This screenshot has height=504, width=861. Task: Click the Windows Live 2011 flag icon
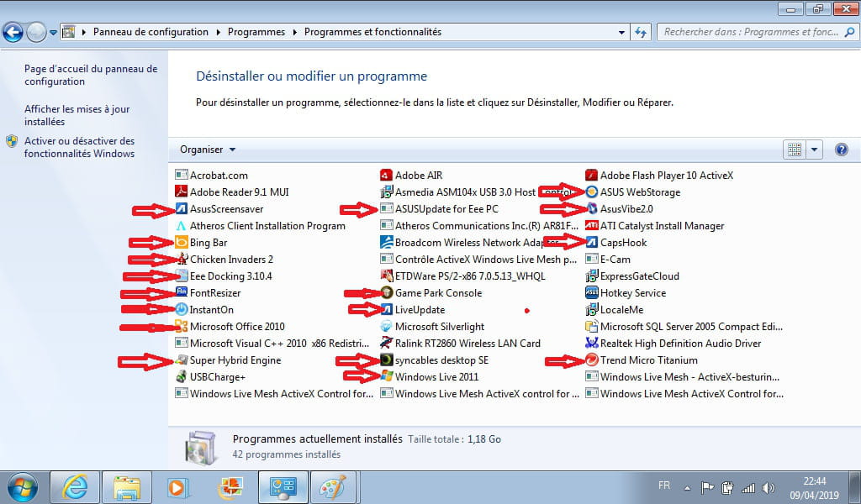(386, 376)
